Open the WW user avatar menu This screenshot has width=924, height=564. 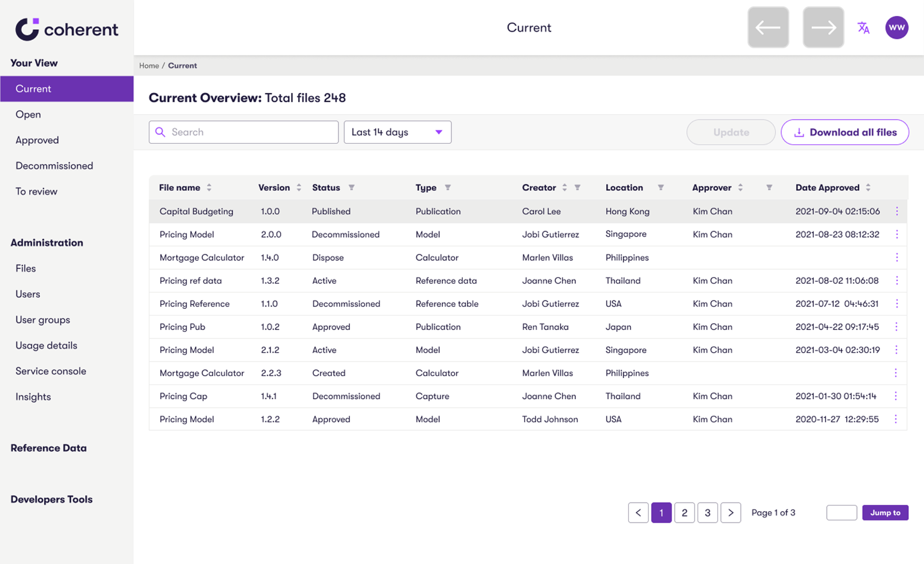897,27
